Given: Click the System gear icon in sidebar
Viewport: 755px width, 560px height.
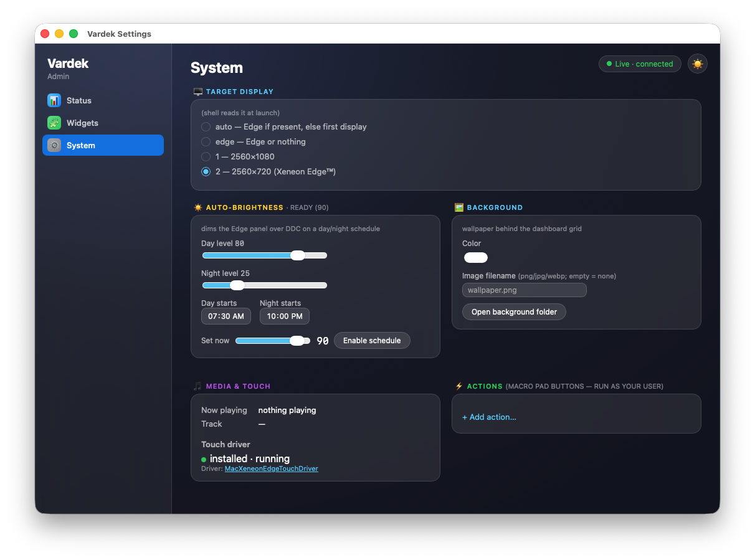Looking at the screenshot, I should [x=54, y=145].
